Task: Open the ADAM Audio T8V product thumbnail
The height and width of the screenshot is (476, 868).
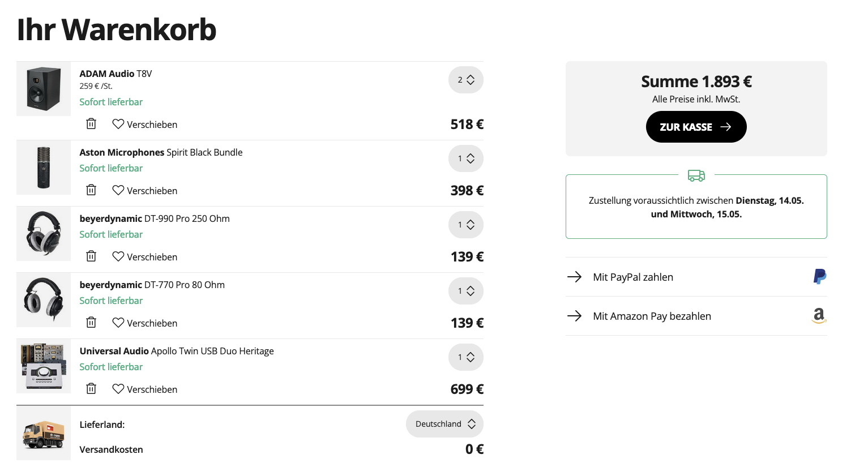Action: pos(44,89)
